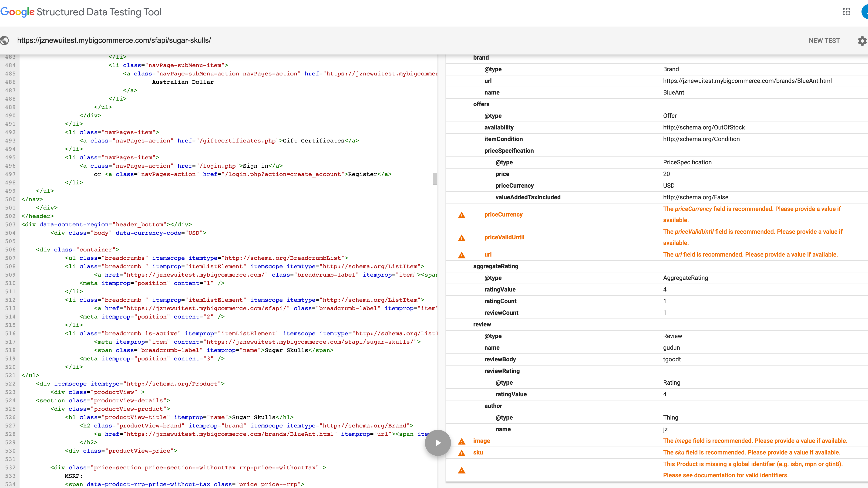This screenshot has width=868, height=488.
Task: Click the sku field recommended message
Action: click(751, 452)
